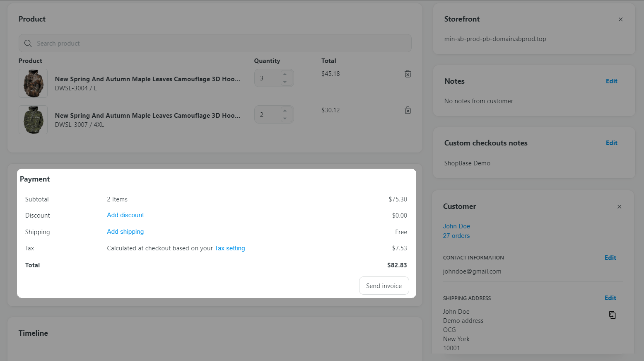Select the first product title, DWSL-3004
The height and width of the screenshot is (361, 644).
click(147, 79)
